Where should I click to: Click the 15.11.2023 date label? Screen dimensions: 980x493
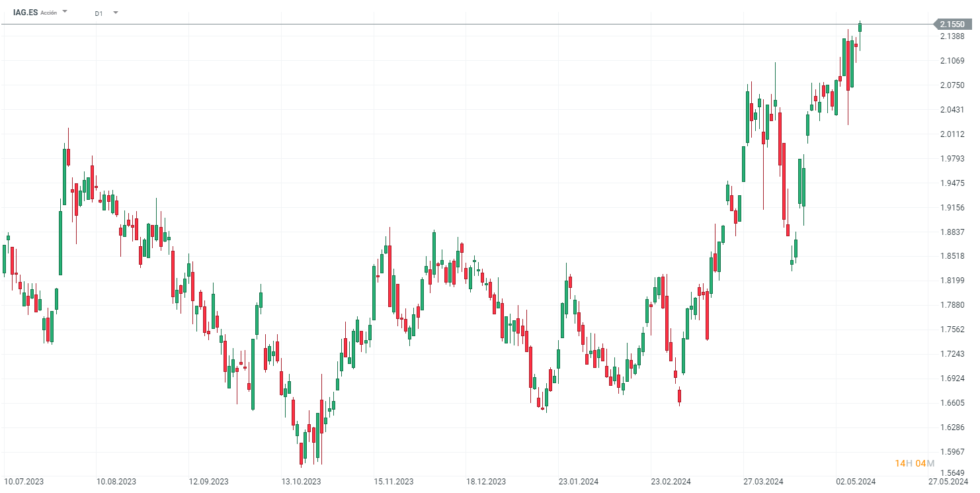393,482
